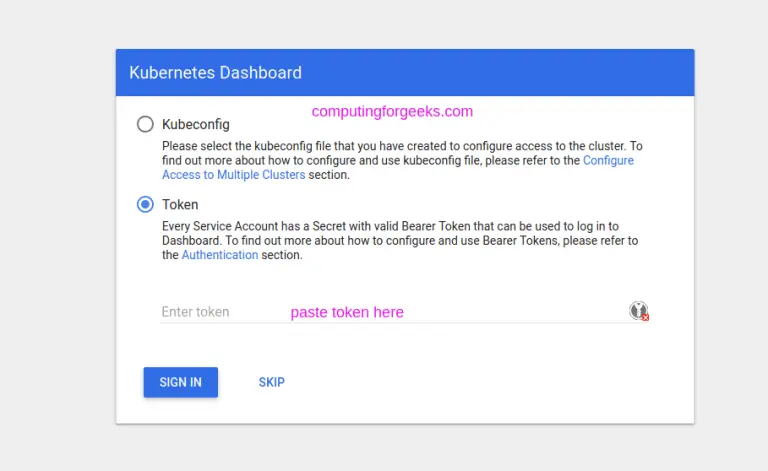Select the Token radio button
The width and height of the screenshot is (768, 471).
pyautogui.click(x=145, y=204)
